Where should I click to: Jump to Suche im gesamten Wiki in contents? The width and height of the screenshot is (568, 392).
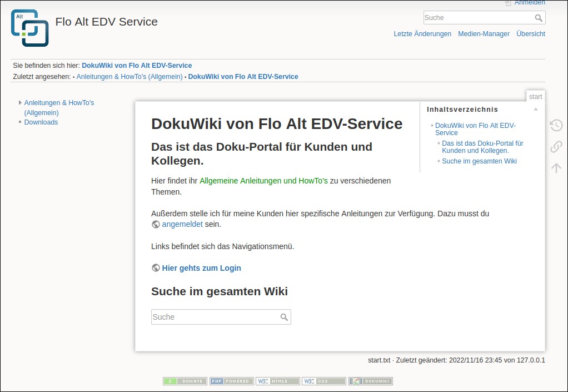tap(479, 161)
